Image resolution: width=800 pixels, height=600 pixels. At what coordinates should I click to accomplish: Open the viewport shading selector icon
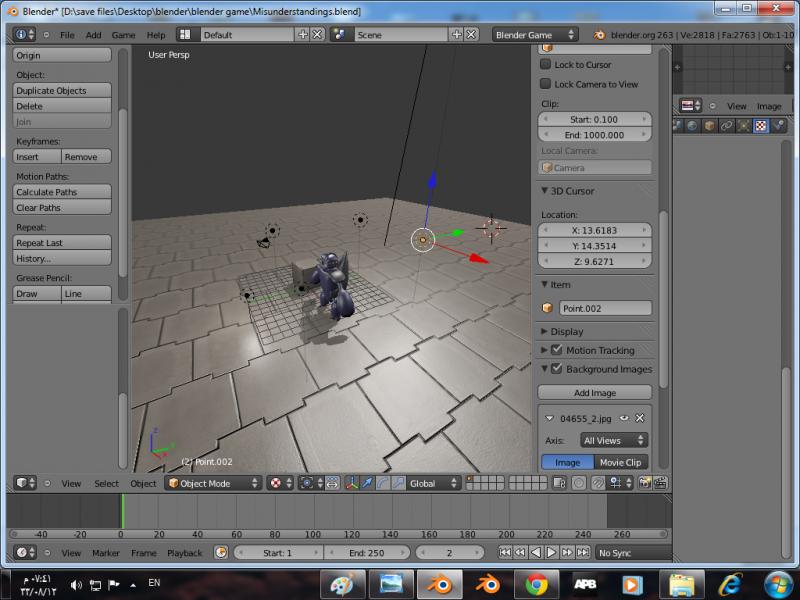click(x=280, y=483)
